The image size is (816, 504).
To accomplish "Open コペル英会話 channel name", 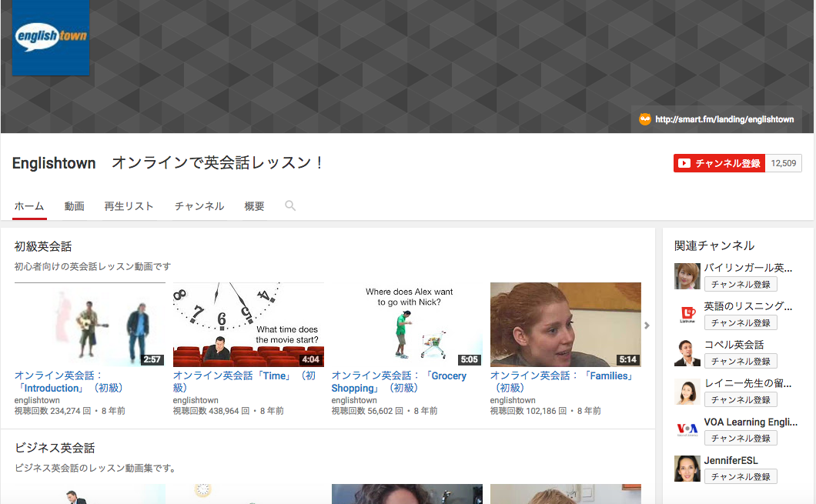I will [734, 345].
